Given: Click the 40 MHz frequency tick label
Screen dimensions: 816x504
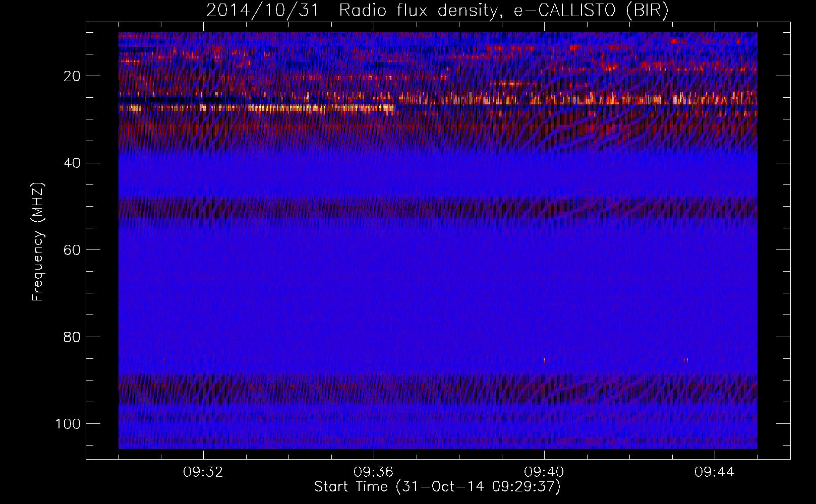Looking at the screenshot, I should 72,163.
